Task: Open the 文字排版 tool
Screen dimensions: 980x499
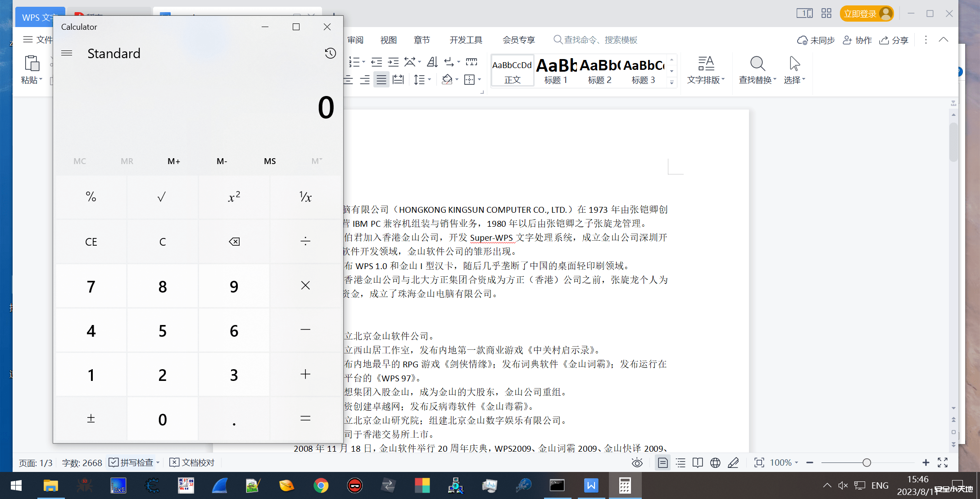Action: [x=706, y=70]
